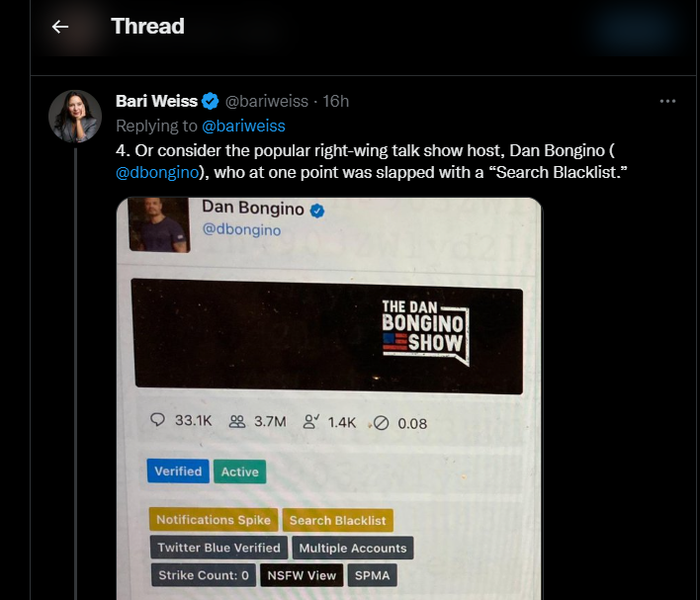This screenshot has width=700, height=600.
Task: Open the tweet's more options menu
Action: click(x=667, y=102)
